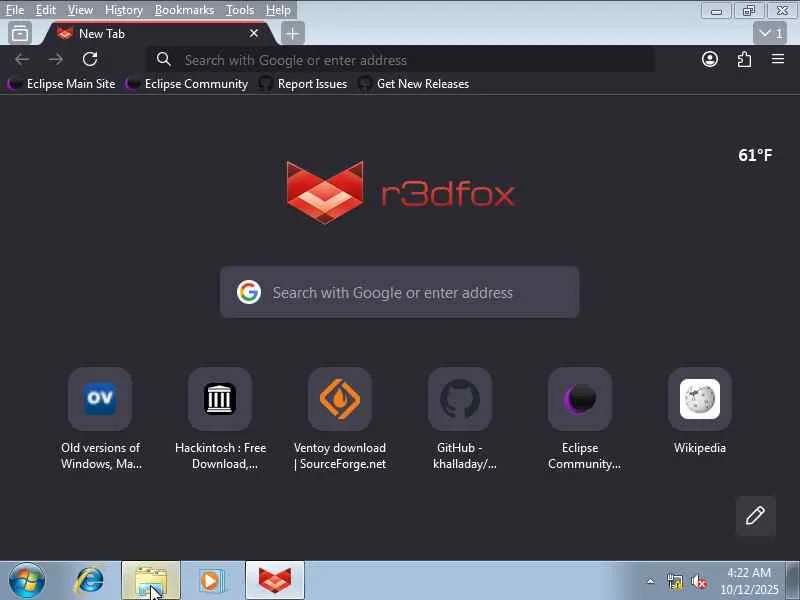Click the Google G icon in search box
800x600 pixels.
249,292
